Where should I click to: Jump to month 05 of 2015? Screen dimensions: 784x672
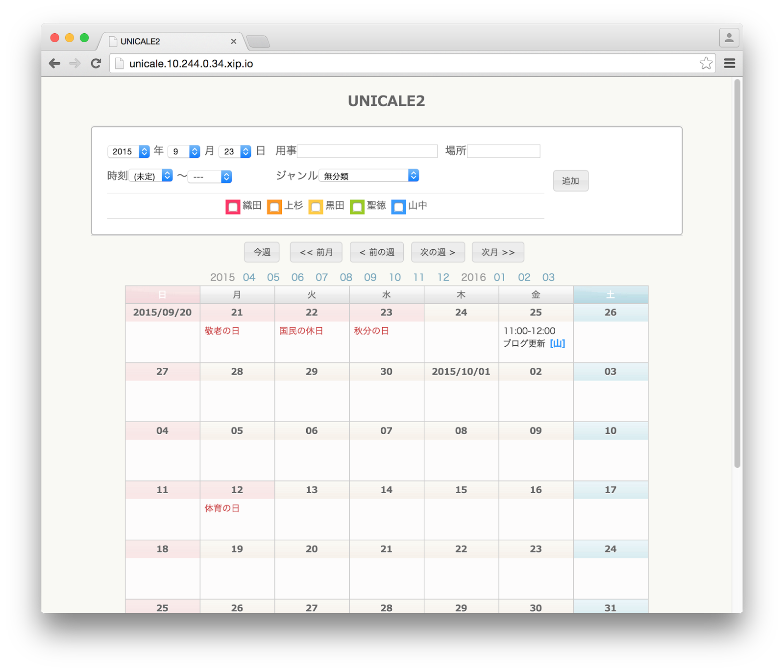coord(273,277)
